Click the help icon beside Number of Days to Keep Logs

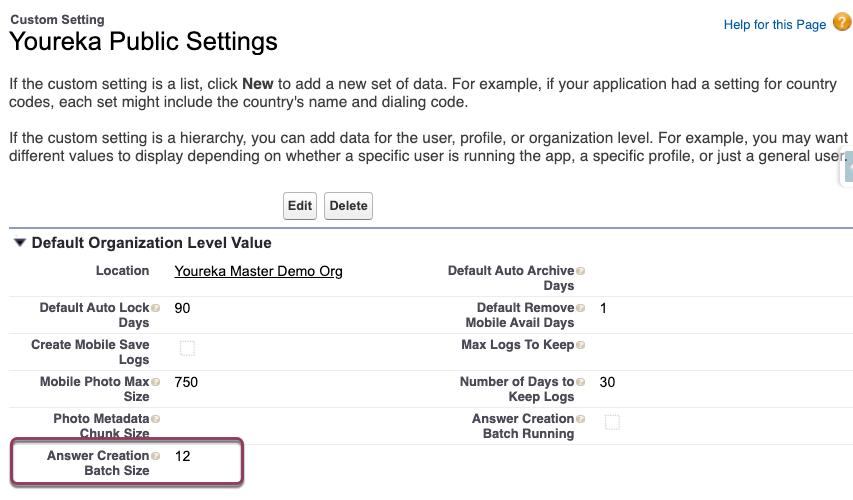coord(580,382)
